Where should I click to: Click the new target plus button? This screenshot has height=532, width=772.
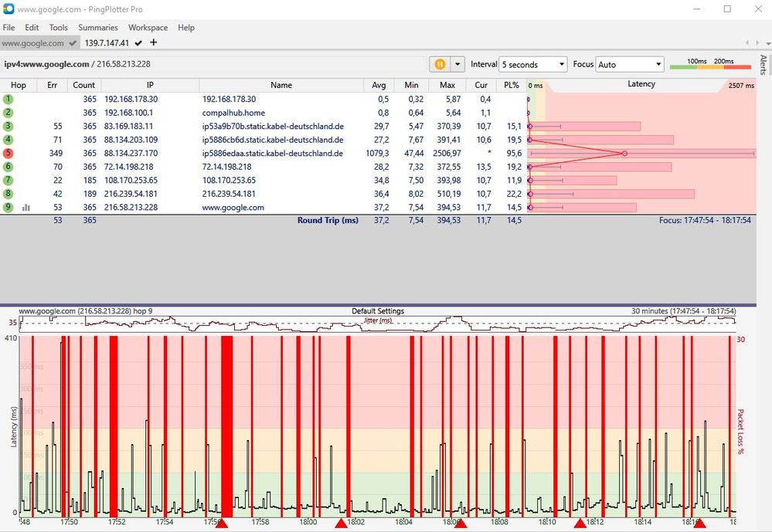tap(151, 43)
